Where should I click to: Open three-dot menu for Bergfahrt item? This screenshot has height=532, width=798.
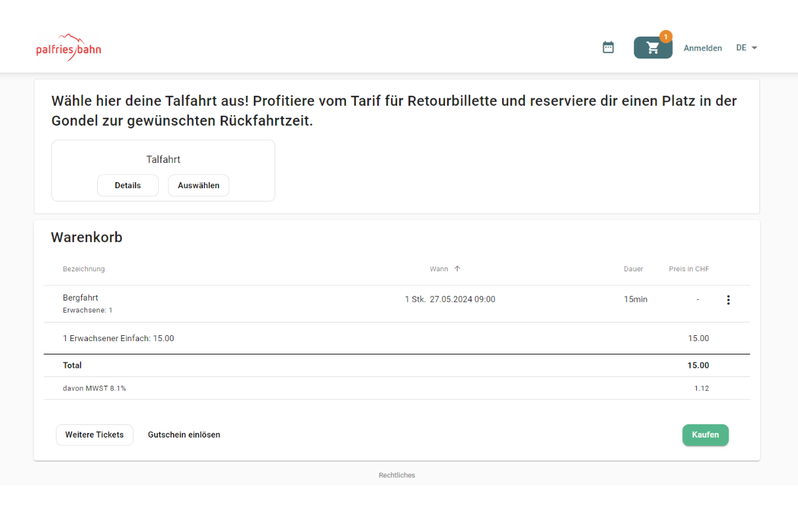728,300
